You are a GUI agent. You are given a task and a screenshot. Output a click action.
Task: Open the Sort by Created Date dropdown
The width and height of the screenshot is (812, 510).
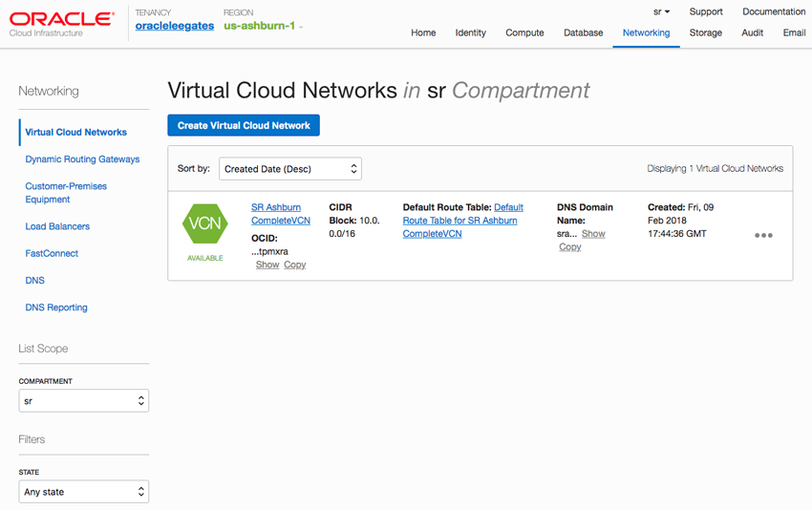point(290,169)
